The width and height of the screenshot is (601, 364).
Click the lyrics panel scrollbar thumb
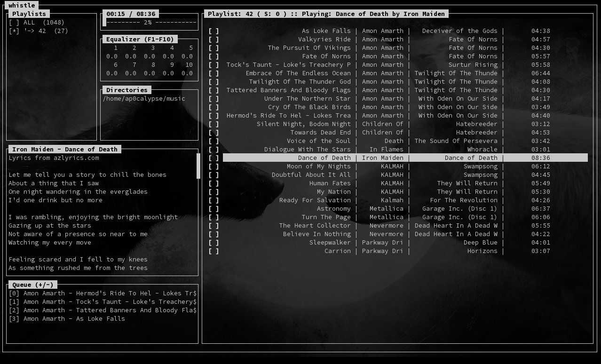(x=198, y=166)
